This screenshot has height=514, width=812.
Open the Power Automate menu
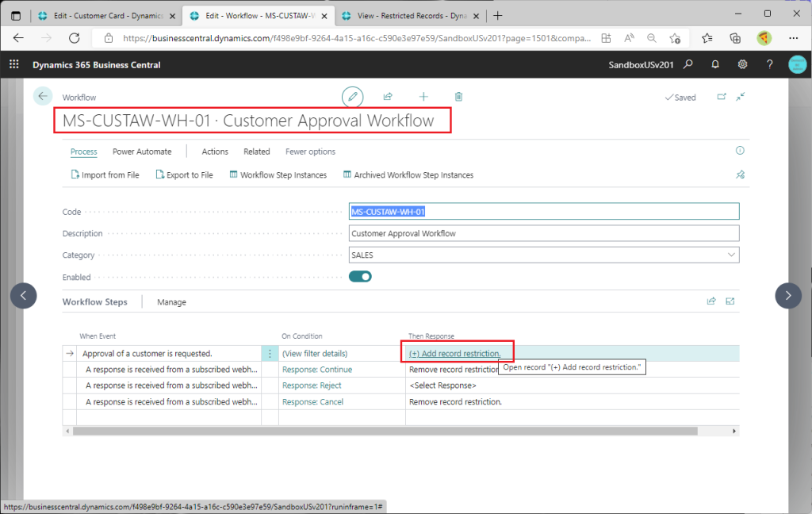pyautogui.click(x=142, y=152)
